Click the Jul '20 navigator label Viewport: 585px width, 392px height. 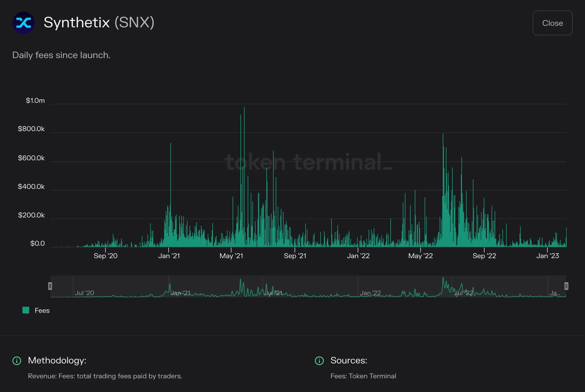click(84, 293)
